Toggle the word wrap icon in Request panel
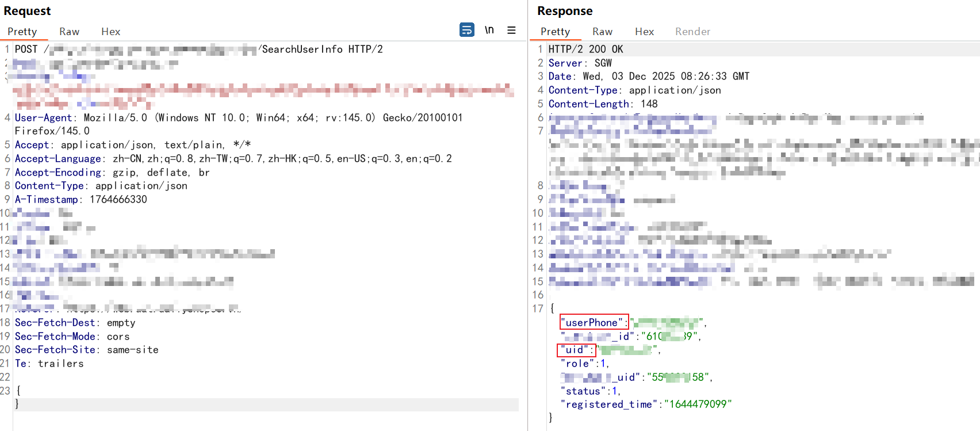Viewport: 980px width, 431px height. tap(467, 30)
